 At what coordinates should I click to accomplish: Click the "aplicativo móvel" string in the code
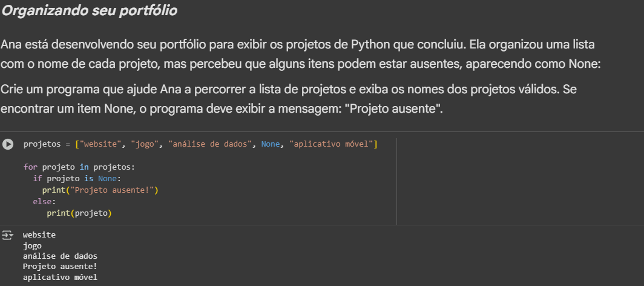[332, 144]
